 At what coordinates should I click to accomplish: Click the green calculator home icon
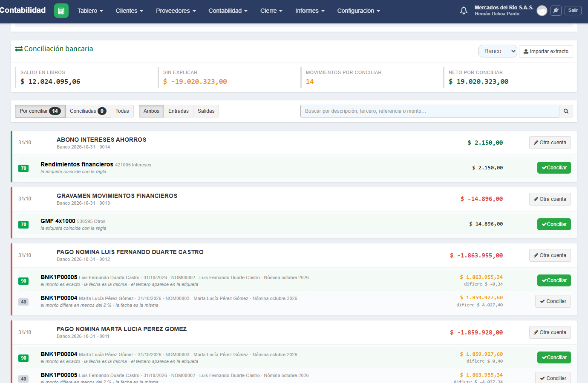(x=61, y=11)
